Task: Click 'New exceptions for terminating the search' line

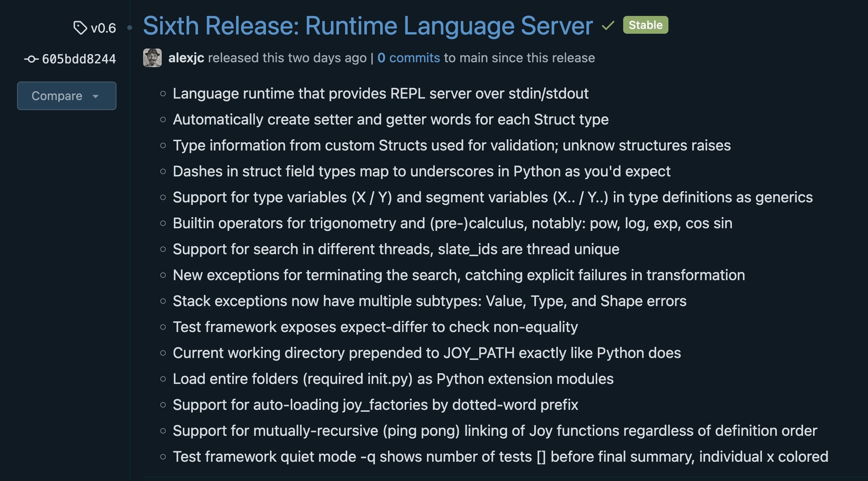Action: pyautogui.click(x=459, y=275)
